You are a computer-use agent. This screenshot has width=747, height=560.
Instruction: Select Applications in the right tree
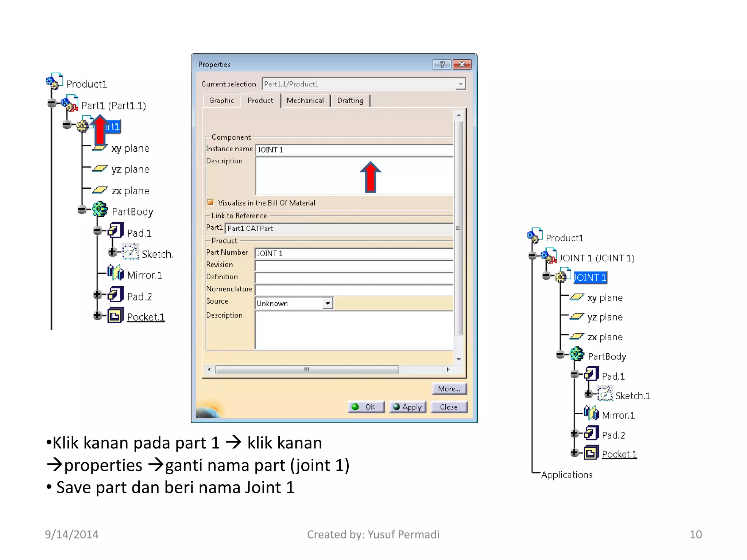pos(567,475)
